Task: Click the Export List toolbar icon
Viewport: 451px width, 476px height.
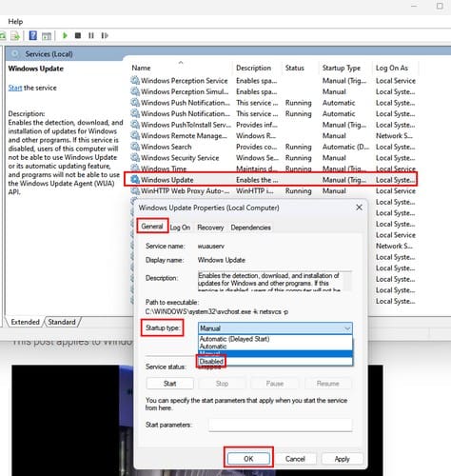Action: pyautogui.click(x=15, y=35)
